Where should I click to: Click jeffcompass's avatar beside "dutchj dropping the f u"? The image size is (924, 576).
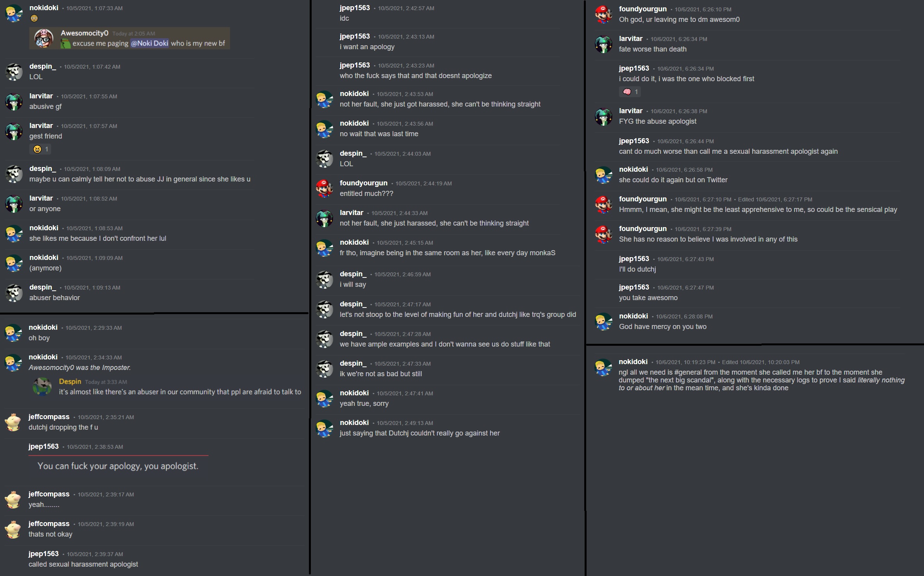(x=13, y=422)
